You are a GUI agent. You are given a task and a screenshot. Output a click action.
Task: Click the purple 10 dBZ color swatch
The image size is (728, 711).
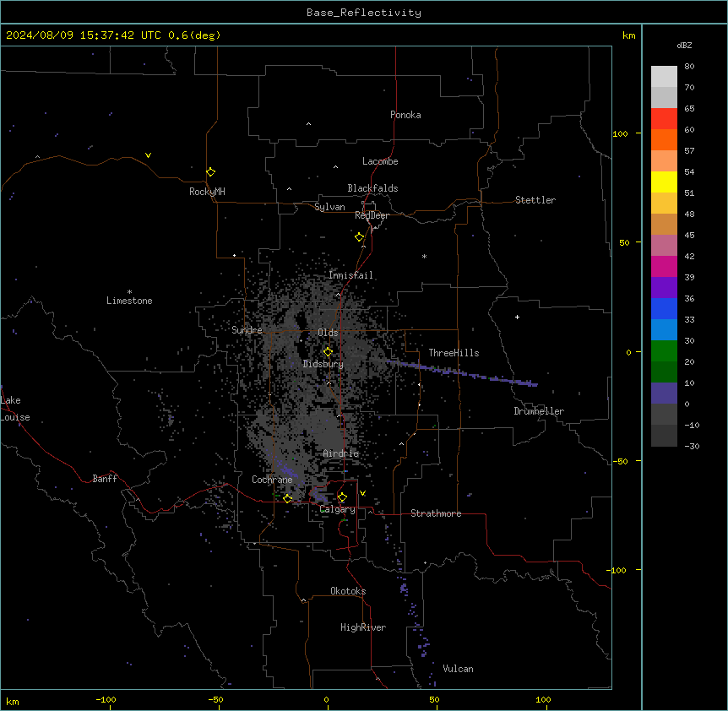pos(664,393)
